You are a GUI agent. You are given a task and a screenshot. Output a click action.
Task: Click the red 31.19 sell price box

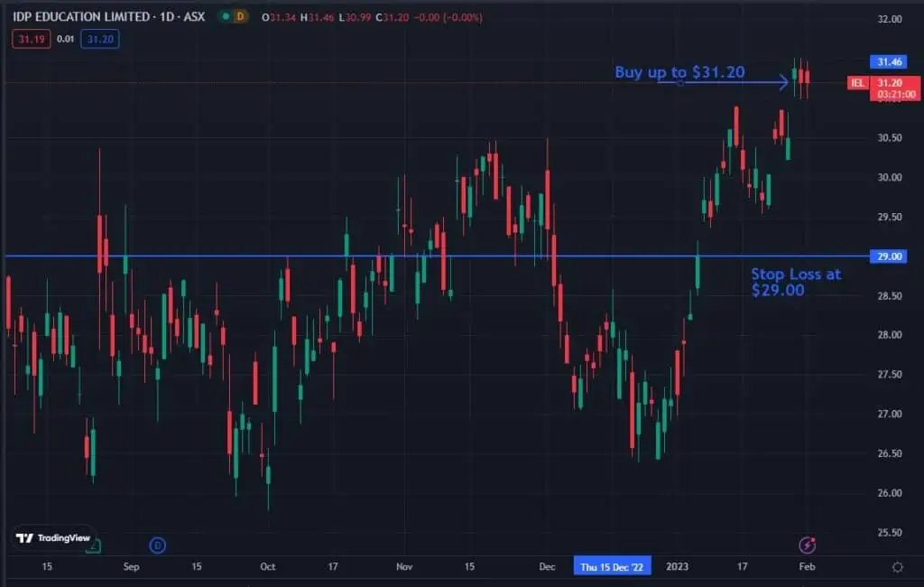pyautogui.click(x=31, y=38)
